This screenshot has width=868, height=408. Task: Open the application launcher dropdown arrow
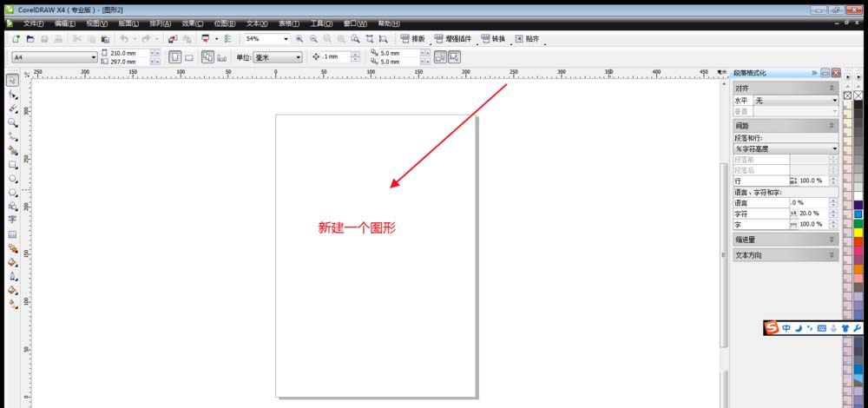point(216,39)
